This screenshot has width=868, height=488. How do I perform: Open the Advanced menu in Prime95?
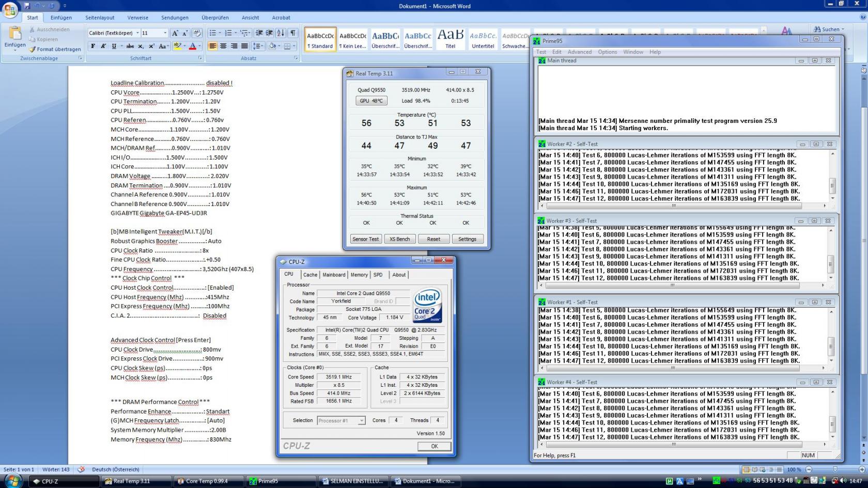point(579,52)
